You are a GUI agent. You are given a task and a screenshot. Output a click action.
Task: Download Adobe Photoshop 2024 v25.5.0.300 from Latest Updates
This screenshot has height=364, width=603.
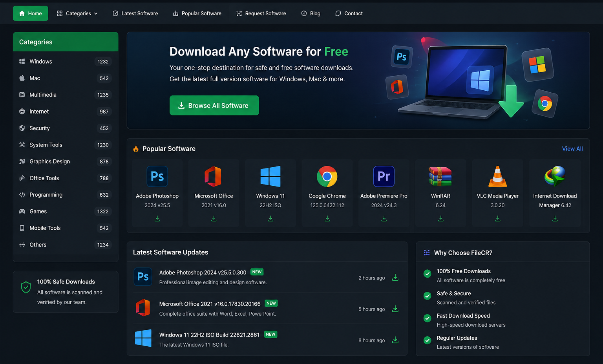click(x=395, y=278)
